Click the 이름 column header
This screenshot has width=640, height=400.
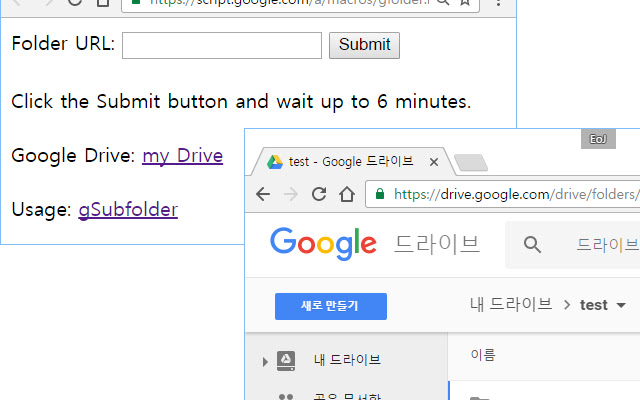pos(483,355)
